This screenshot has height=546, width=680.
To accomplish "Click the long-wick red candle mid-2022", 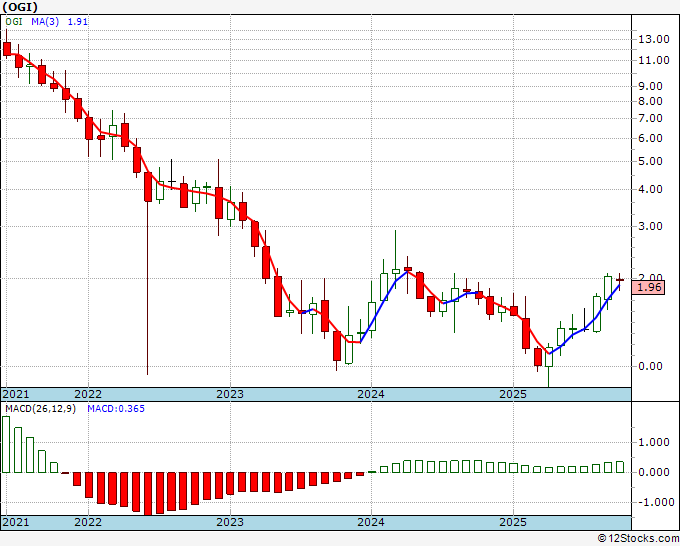I will (x=148, y=186).
